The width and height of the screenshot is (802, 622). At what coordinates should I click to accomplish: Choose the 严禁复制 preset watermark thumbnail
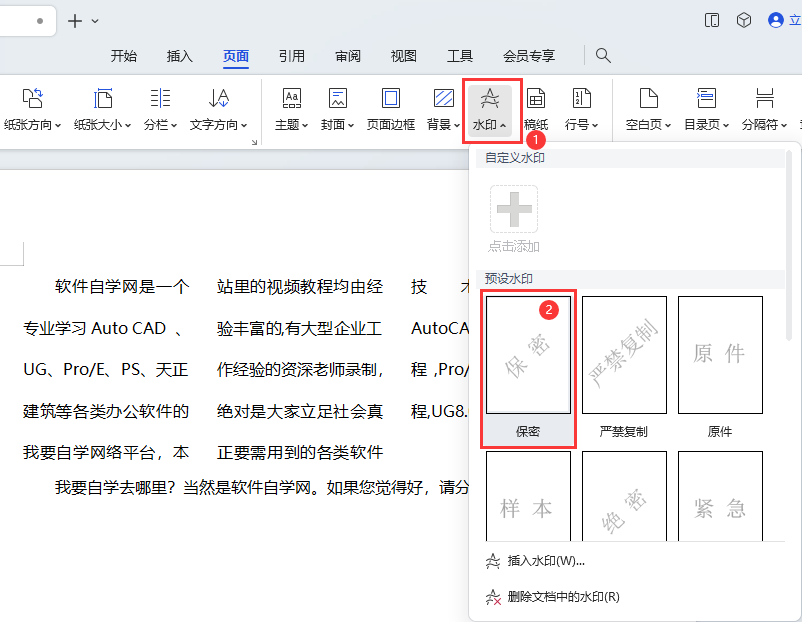(x=624, y=355)
